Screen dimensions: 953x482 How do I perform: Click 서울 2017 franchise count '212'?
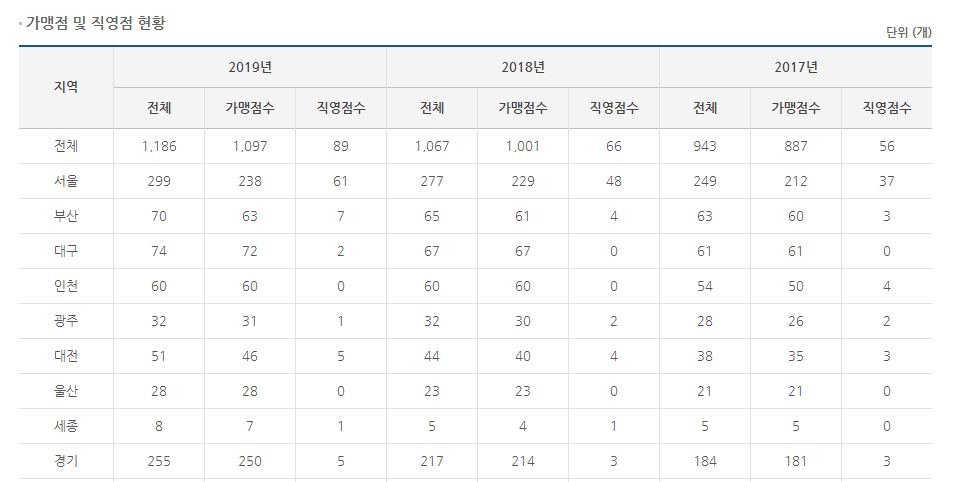796,181
